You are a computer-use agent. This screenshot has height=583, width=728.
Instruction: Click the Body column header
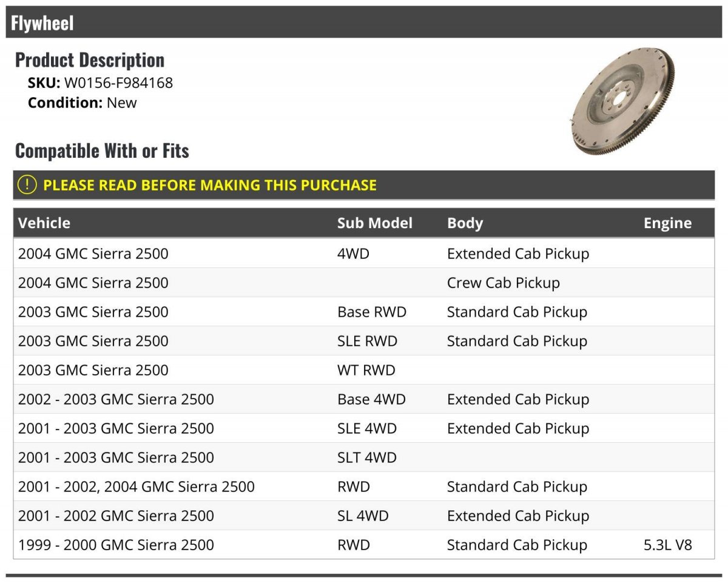tap(465, 223)
